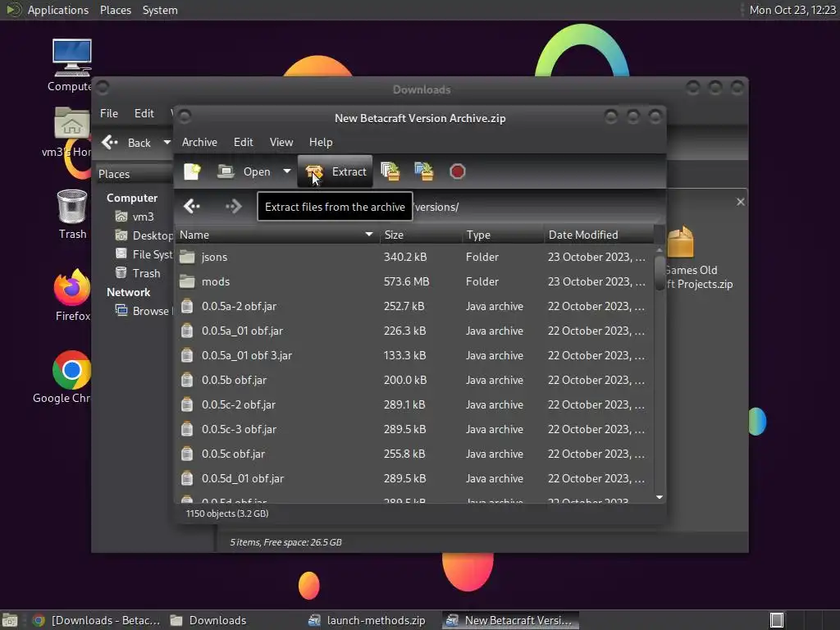Image resolution: width=840 pixels, height=630 pixels.
Task: Expand the Back history dropdown arrow
Action: click(167, 143)
